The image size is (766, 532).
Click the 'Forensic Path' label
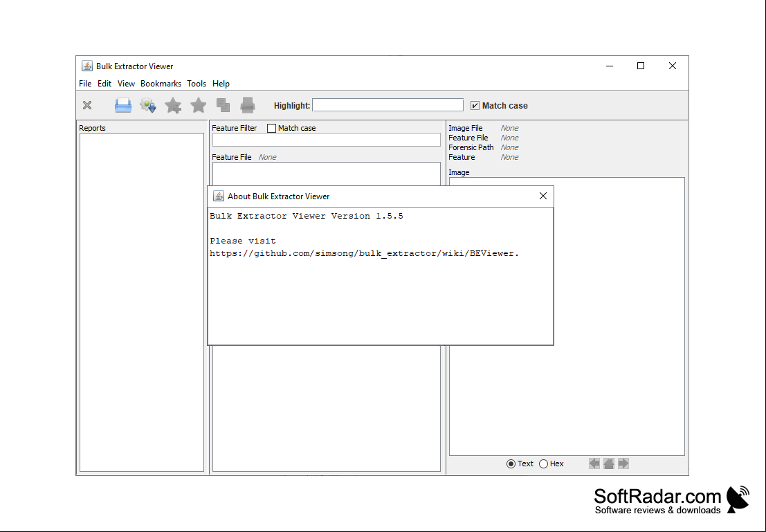(471, 147)
